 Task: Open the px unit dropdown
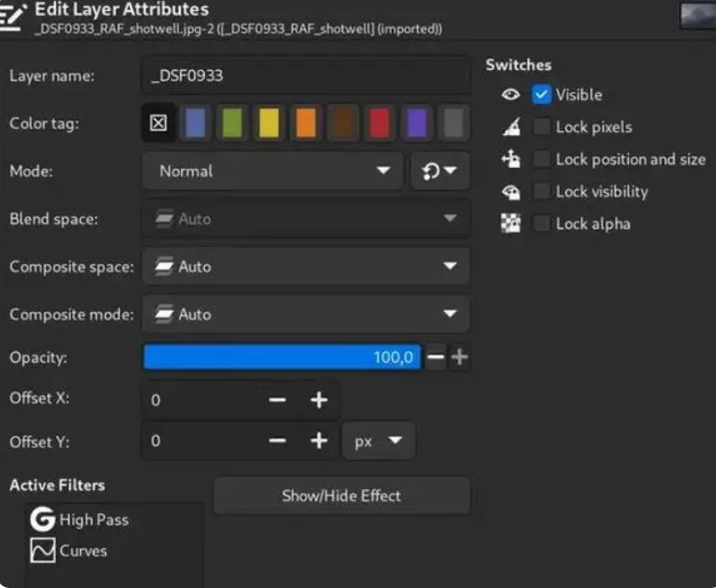click(378, 441)
